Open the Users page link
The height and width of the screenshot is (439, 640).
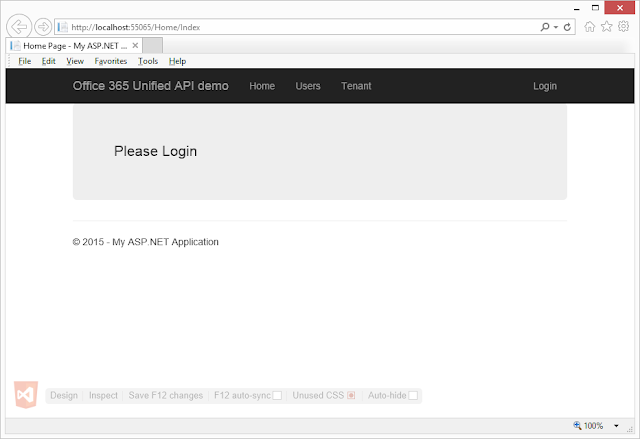(308, 86)
